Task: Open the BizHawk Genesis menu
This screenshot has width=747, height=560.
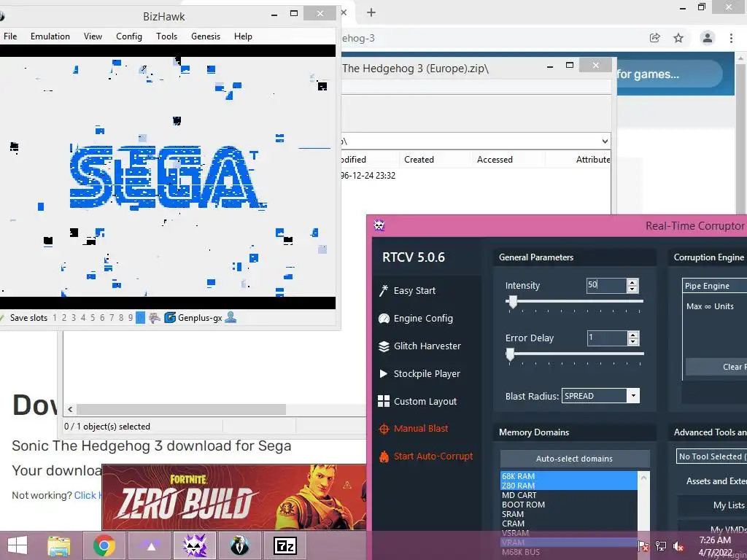Action: pyautogui.click(x=206, y=36)
